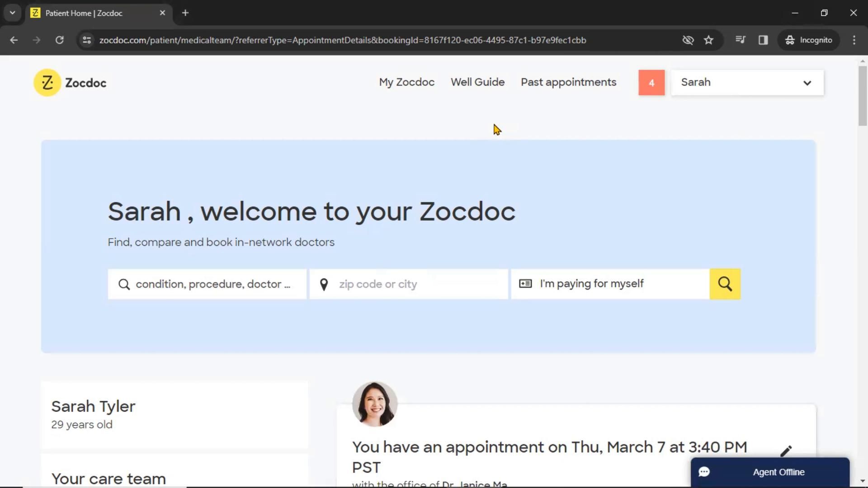Open My Zocdoc navigation menu item
868x488 pixels.
click(x=406, y=82)
